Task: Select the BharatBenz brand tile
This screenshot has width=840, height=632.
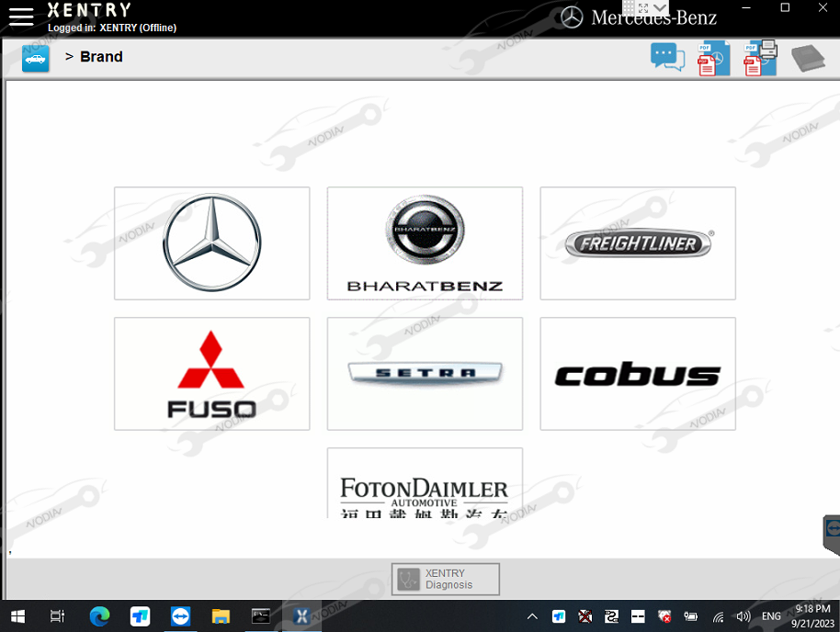Action: coord(425,243)
